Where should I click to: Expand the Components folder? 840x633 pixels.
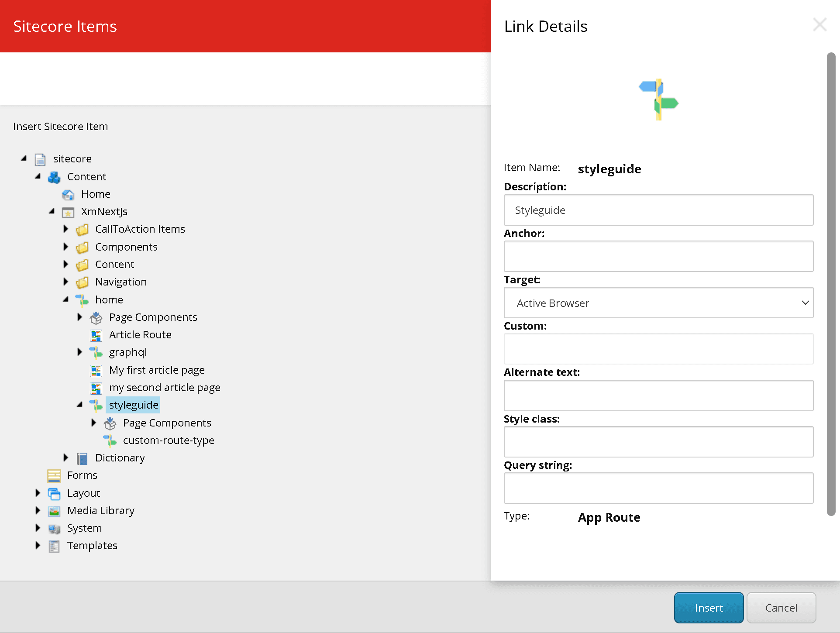click(65, 247)
